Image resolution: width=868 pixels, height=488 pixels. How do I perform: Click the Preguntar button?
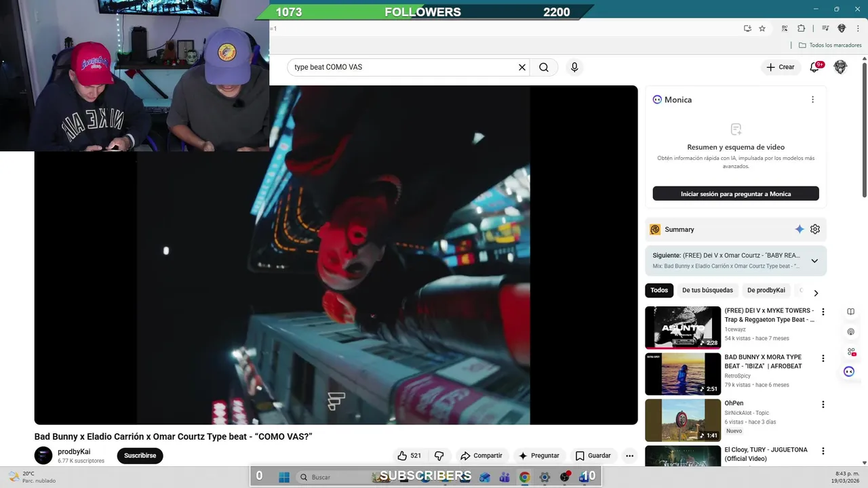[x=538, y=455]
